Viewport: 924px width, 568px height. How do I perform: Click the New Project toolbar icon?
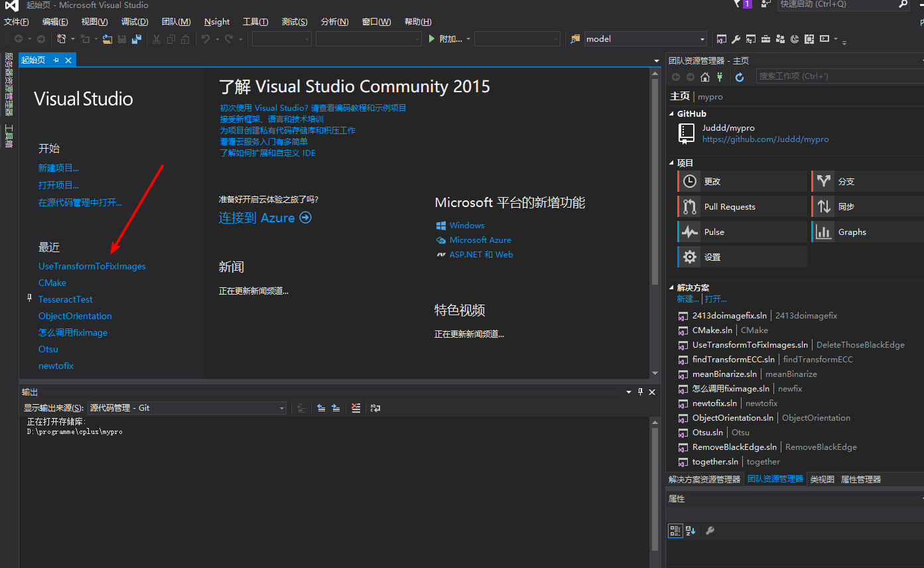(x=62, y=39)
